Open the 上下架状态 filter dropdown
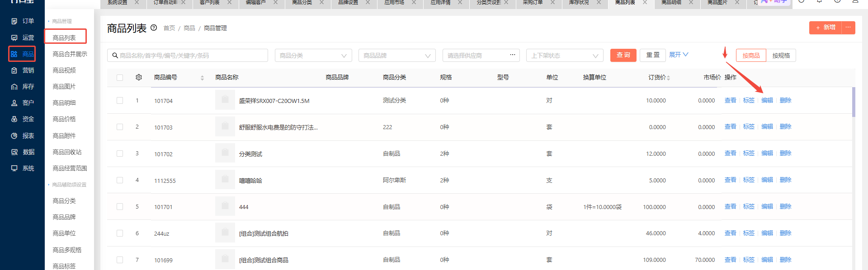868x270 pixels. click(565, 56)
